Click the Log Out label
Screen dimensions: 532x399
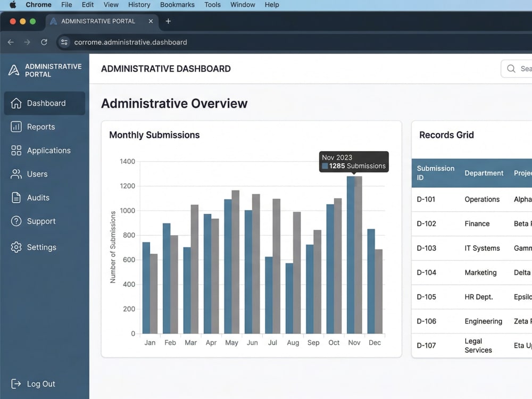pos(41,384)
